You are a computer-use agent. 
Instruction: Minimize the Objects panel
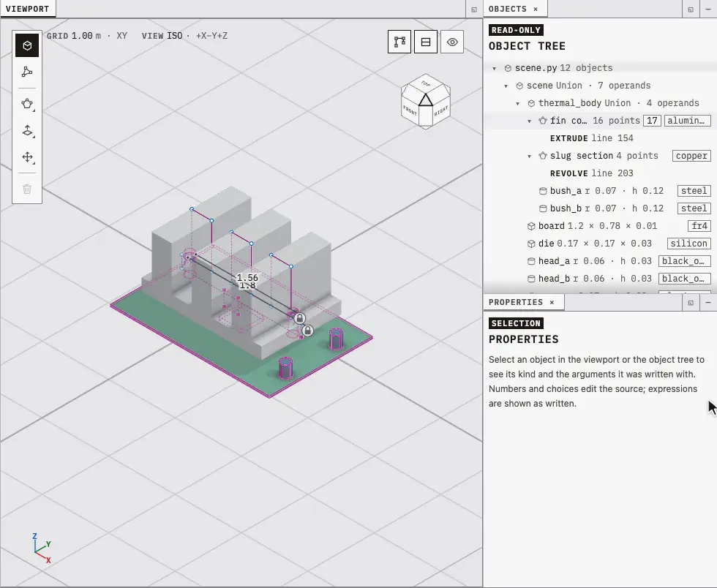click(x=708, y=10)
